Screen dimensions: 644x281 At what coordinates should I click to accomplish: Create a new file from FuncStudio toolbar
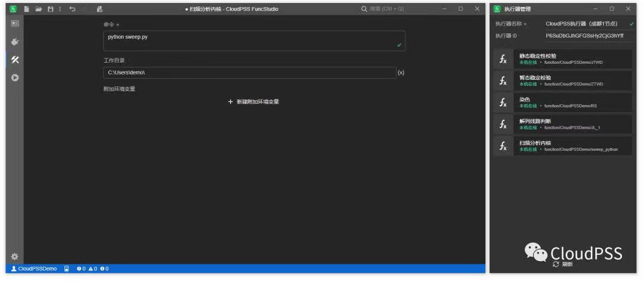(27, 8)
